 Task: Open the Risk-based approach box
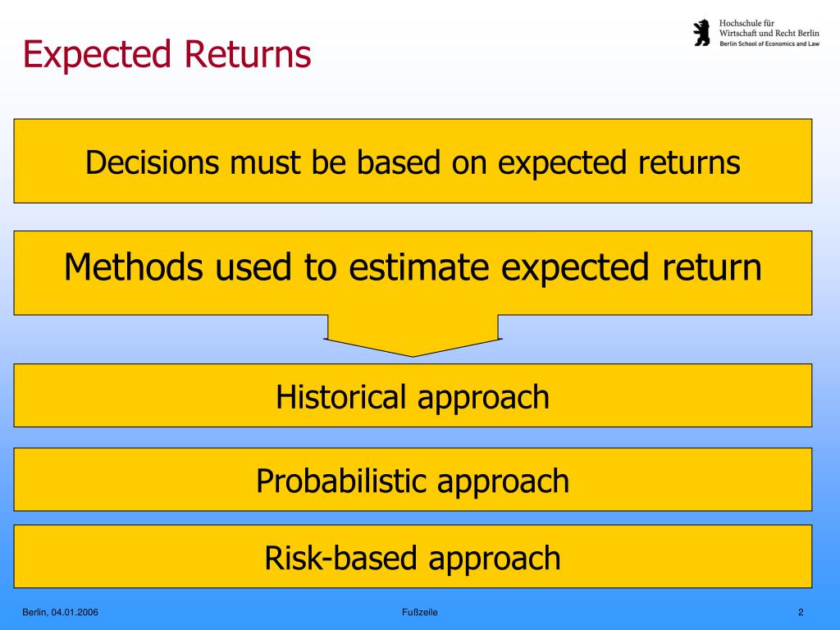pyautogui.click(x=413, y=557)
